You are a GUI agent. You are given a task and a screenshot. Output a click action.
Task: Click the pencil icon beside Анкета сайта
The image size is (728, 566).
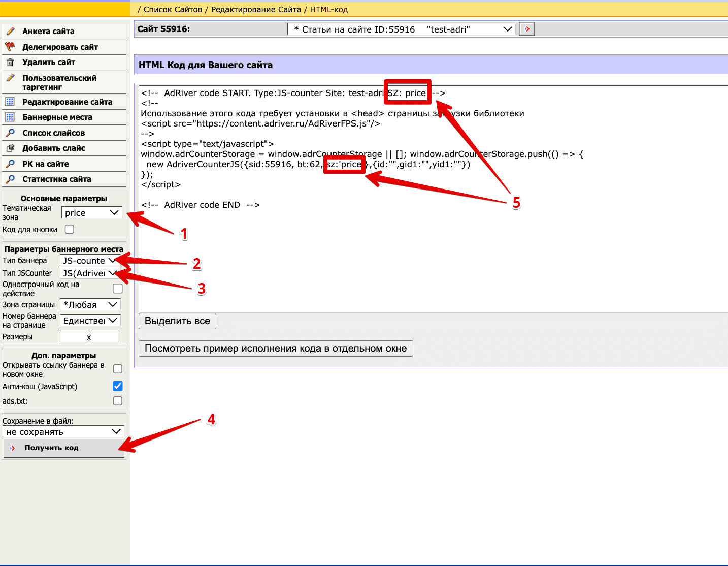tap(10, 31)
